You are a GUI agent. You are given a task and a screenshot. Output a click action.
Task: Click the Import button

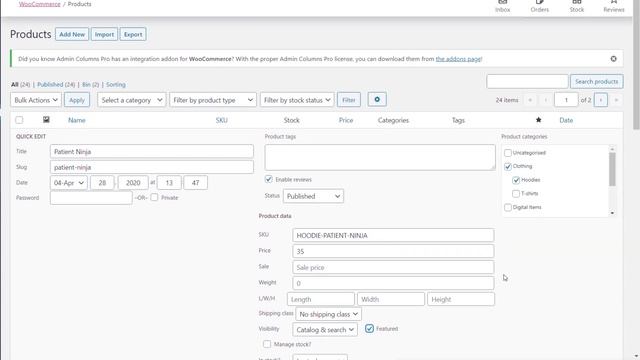coord(104,34)
